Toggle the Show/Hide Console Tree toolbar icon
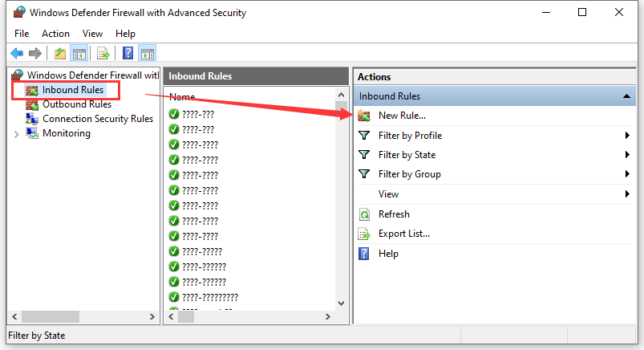644x350 pixels. pos(79,54)
